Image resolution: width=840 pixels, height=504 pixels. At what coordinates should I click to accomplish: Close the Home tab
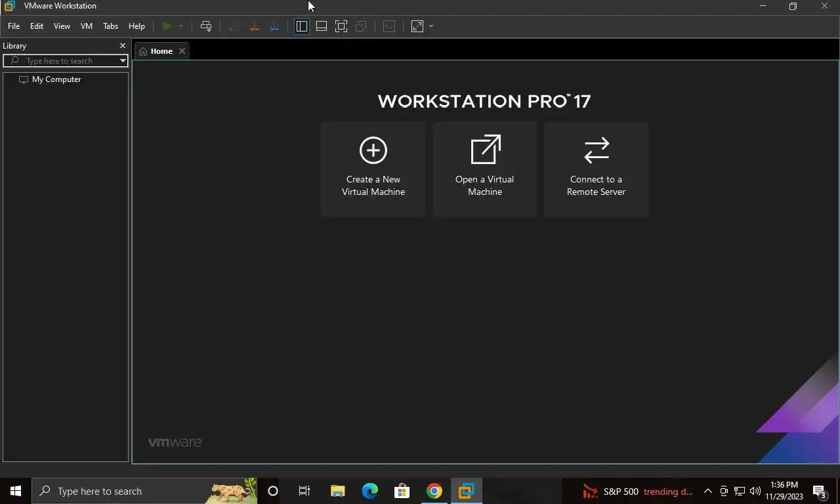tap(182, 51)
